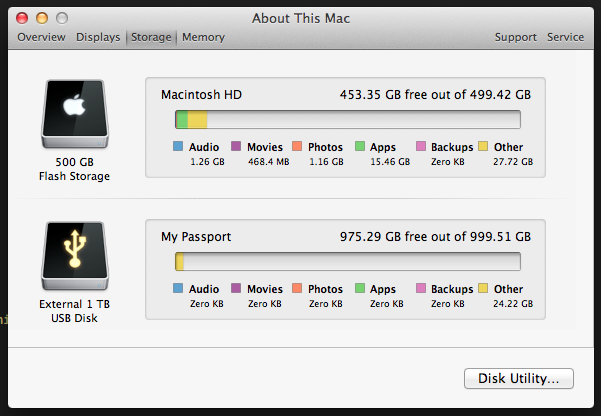Open the Displays tab

coord(98,37)
